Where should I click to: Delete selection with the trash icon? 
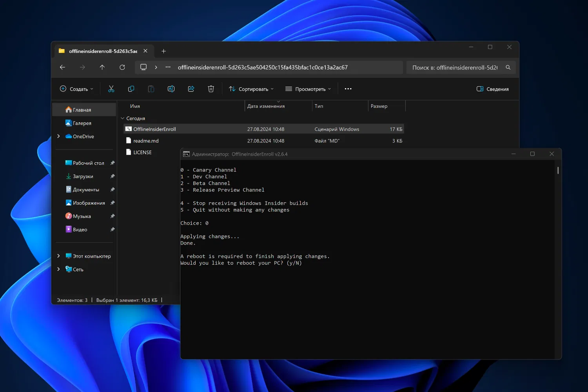[x=211, y=89]
